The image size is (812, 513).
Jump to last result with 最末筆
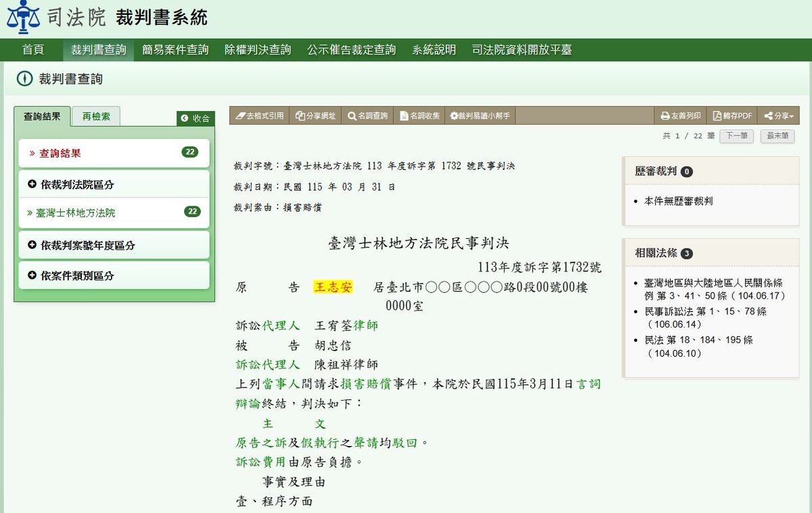[777, 136]
